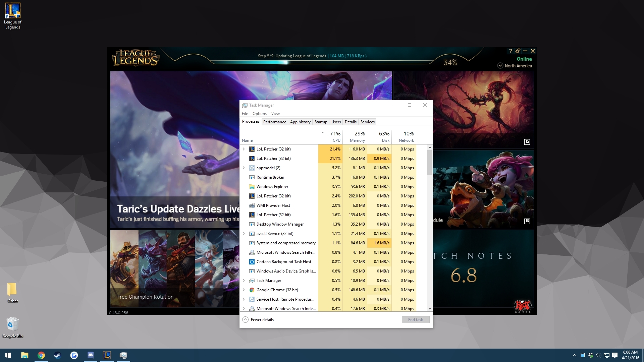Open League of Legends desktop shortcut
The height and width of the screenshot is (362, 644).
point(13,16)
